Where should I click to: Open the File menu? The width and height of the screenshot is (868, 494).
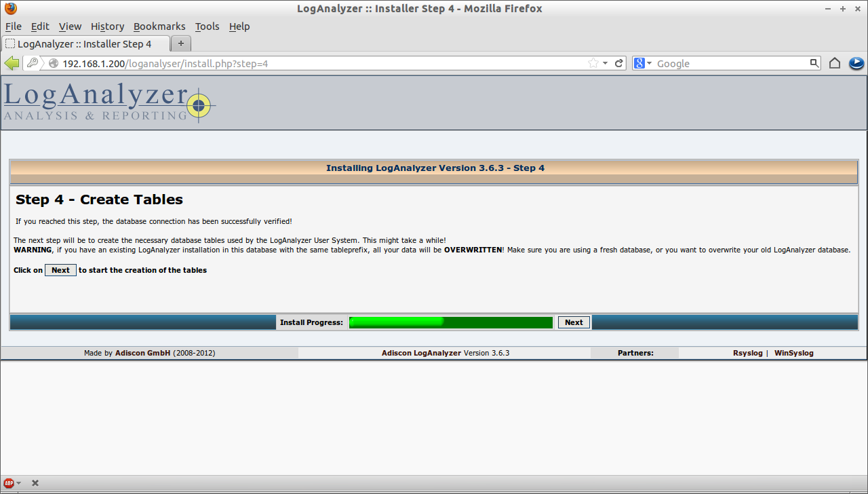tap(14, 26)
